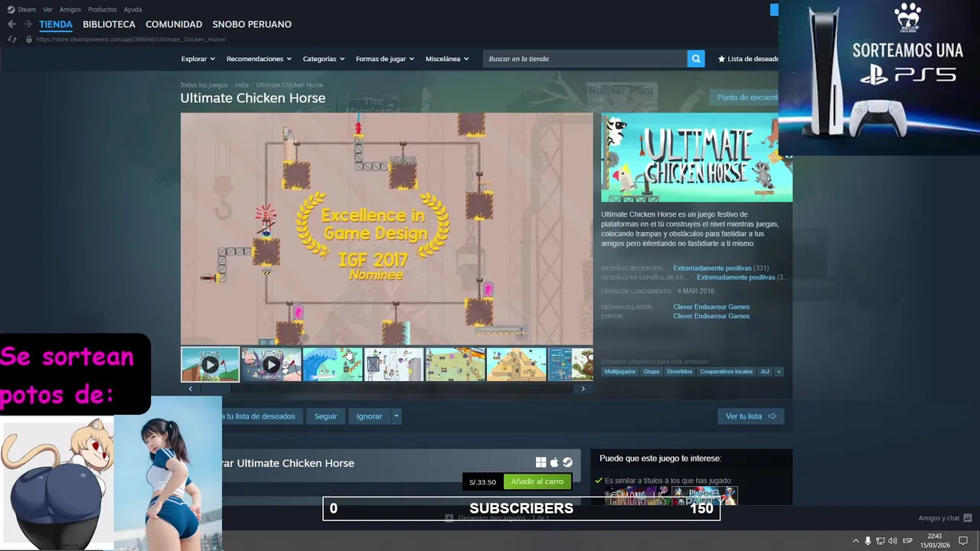Open the Explorar dropdown
980x551 pixels.
click(x=198, y=59)
